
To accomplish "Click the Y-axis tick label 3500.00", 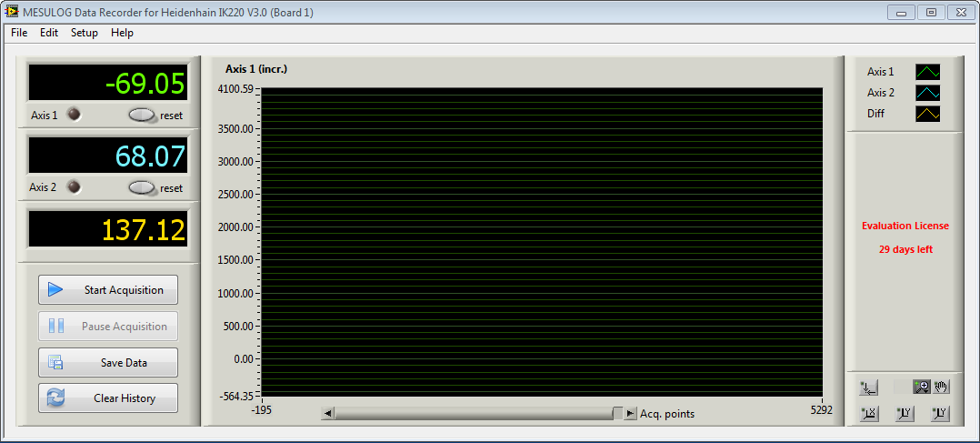I will pos(235,128).
